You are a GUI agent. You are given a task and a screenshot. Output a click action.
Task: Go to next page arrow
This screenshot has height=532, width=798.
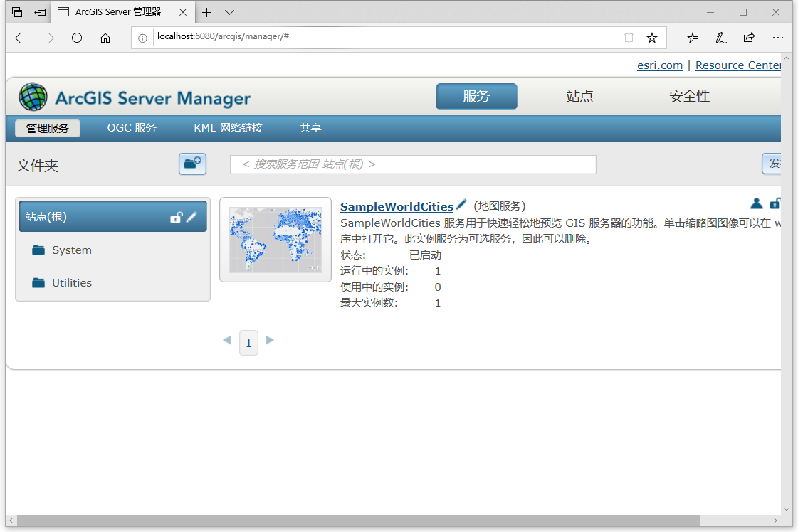click(271, 340)
